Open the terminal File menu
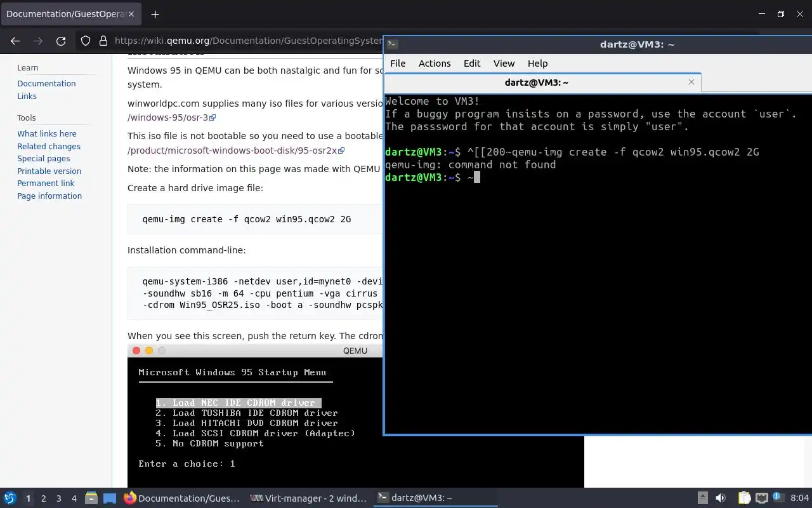812x508 pixels. tap(398, 63)
